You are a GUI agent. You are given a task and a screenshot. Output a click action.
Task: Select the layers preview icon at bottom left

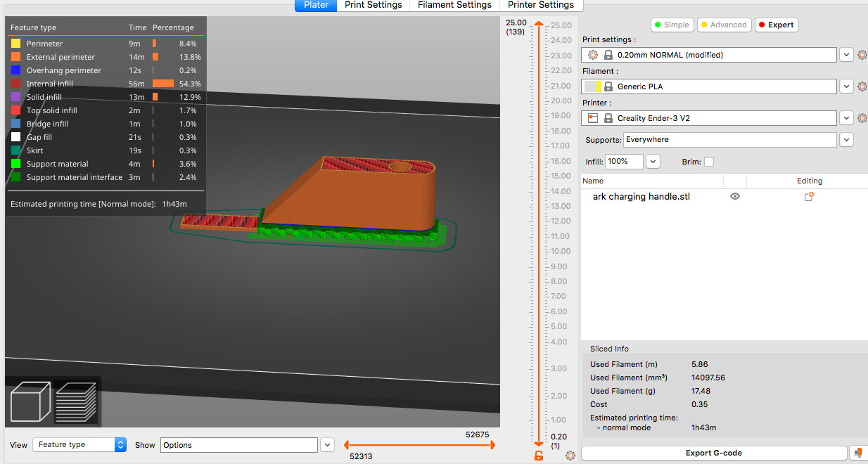[77, 401]
